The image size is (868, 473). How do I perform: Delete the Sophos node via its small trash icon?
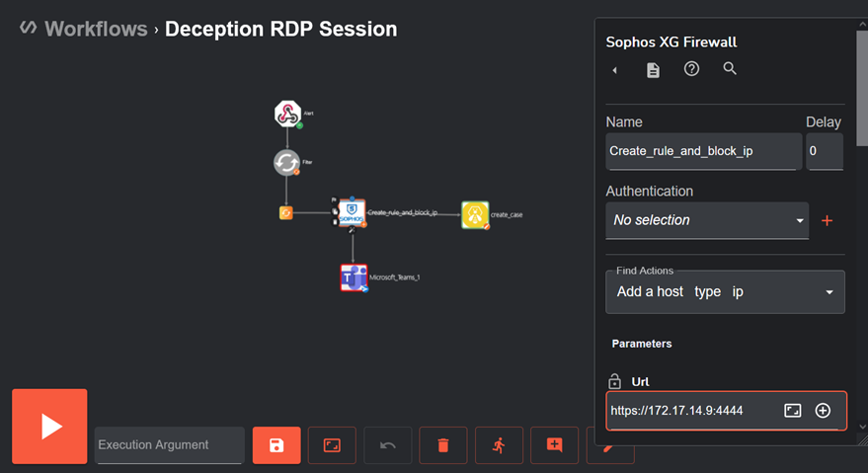tap(335, 222)
